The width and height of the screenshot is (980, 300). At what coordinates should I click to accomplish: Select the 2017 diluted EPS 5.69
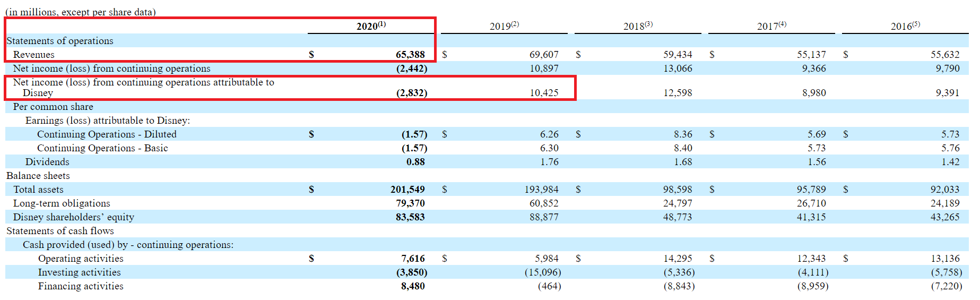[817, 134]
